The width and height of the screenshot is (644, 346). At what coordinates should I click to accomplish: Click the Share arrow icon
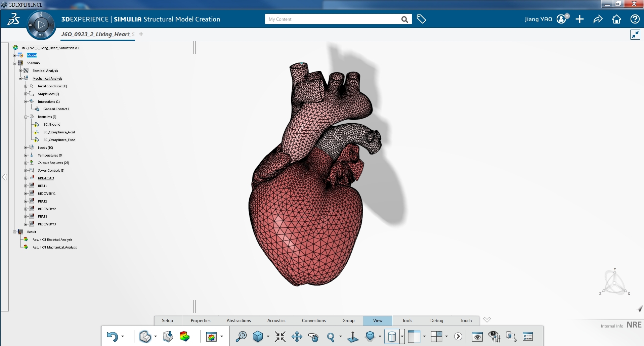pyautogui.click(x=598, y=19)
